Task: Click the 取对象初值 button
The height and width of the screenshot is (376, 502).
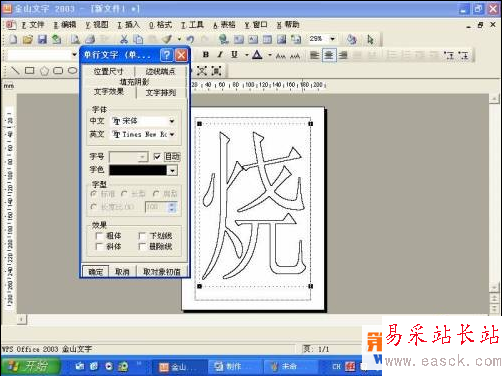Action: (x=162, y=272)
